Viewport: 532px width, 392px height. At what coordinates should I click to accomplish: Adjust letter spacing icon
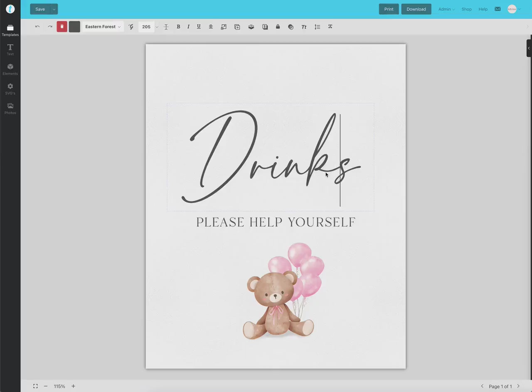pos(330,27)
